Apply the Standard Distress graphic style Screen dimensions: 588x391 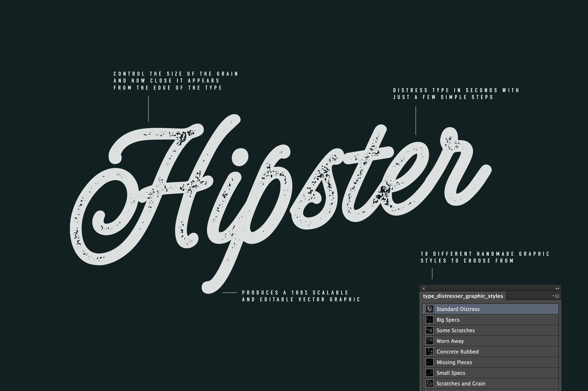[x=490, y=309]
